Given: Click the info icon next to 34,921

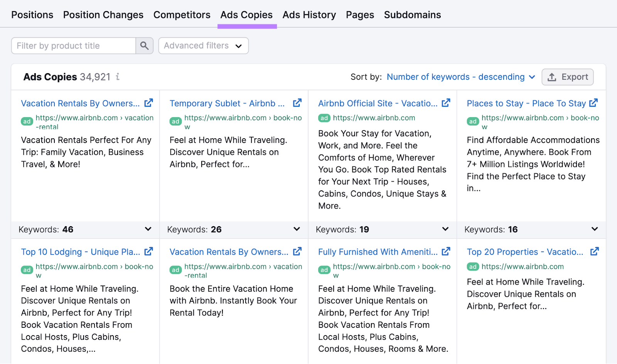Looking at the screenshot, I should tap(118, 77).
